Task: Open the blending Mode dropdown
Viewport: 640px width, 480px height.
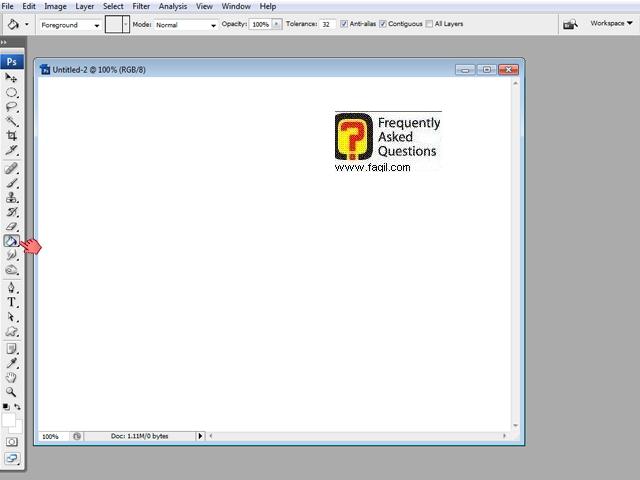Action: [x=185, y=24]
